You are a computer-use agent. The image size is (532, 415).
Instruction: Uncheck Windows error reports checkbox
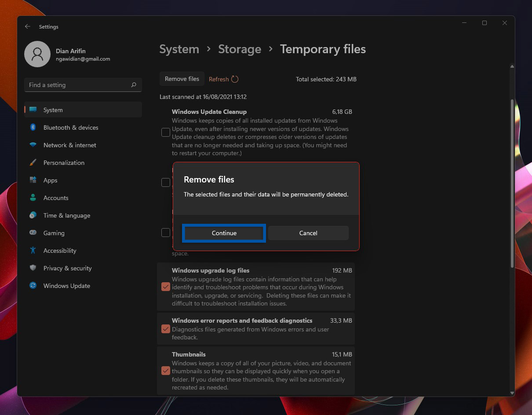pos(166,329)
